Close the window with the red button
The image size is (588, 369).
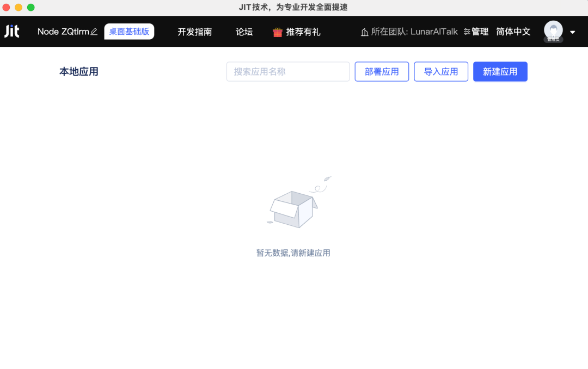click(6, 7)
